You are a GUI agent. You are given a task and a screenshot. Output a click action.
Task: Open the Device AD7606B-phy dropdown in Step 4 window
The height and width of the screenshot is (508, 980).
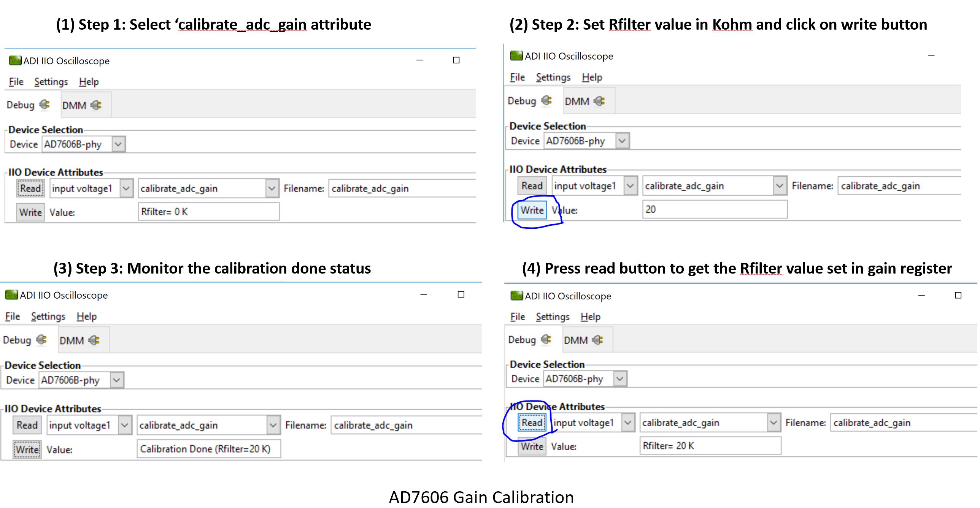620,379
